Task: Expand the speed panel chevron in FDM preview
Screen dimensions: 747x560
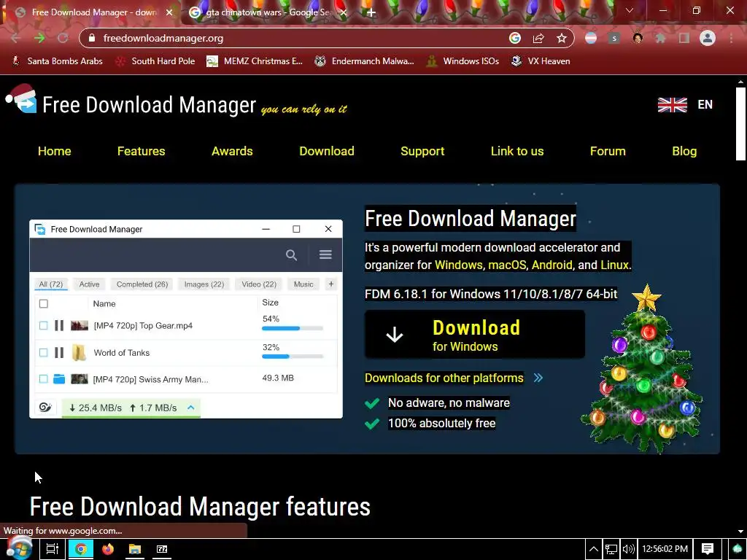Action: point(190,408)
